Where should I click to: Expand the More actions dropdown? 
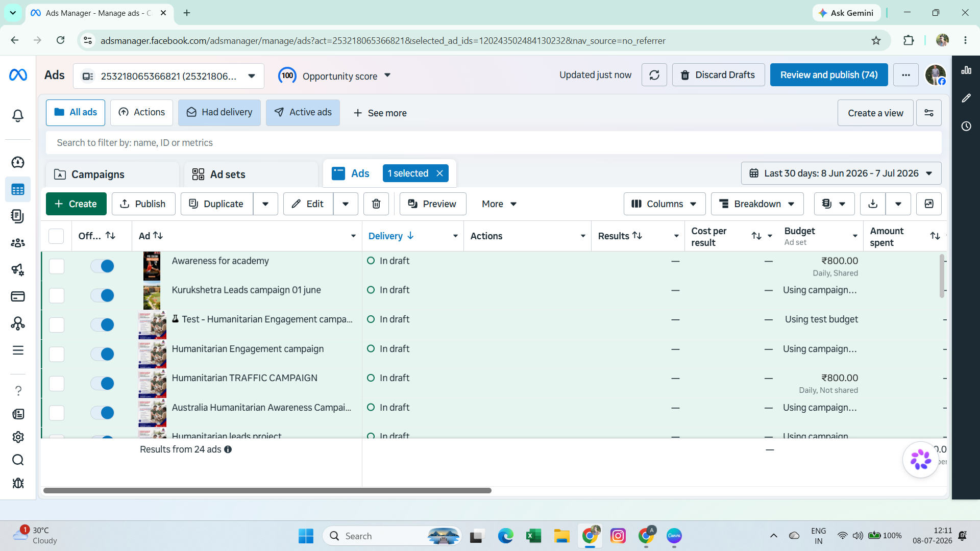tap(499, 204)
